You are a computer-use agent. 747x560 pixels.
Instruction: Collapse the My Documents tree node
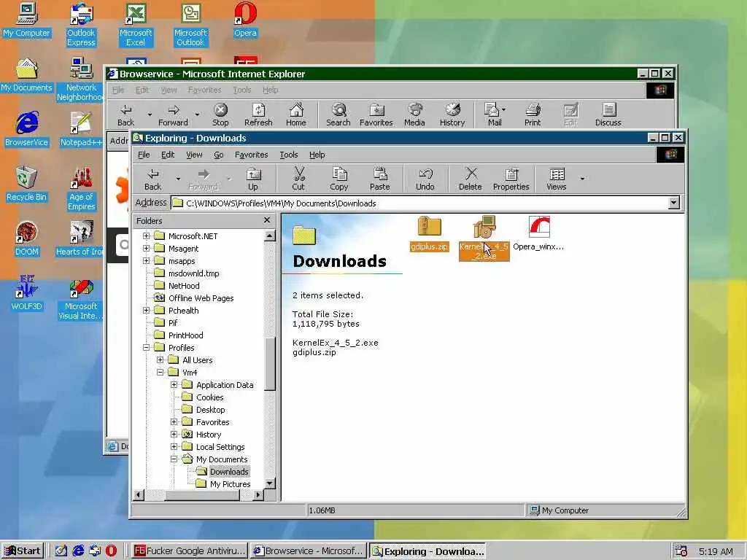pyautogui.click(x=174, y=459)
